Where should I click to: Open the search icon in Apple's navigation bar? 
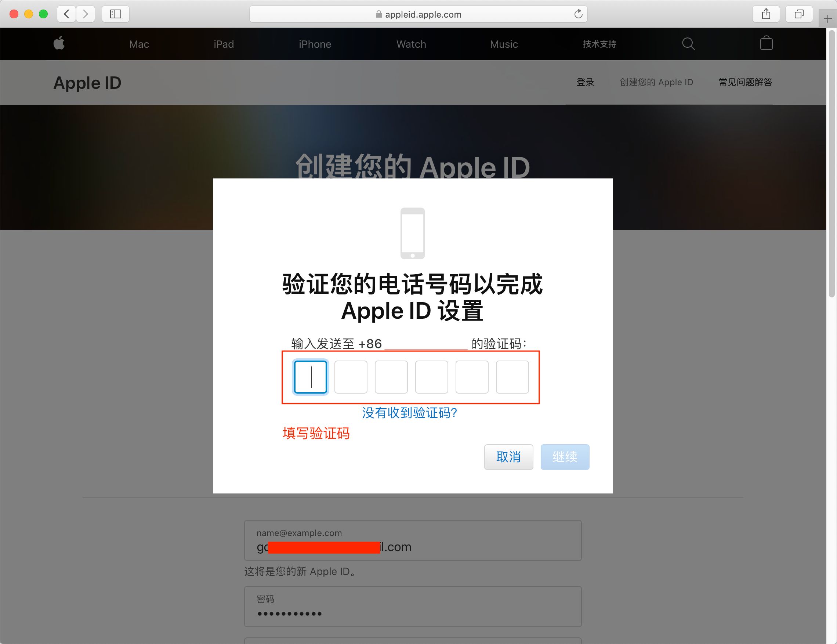pos(688,44)
